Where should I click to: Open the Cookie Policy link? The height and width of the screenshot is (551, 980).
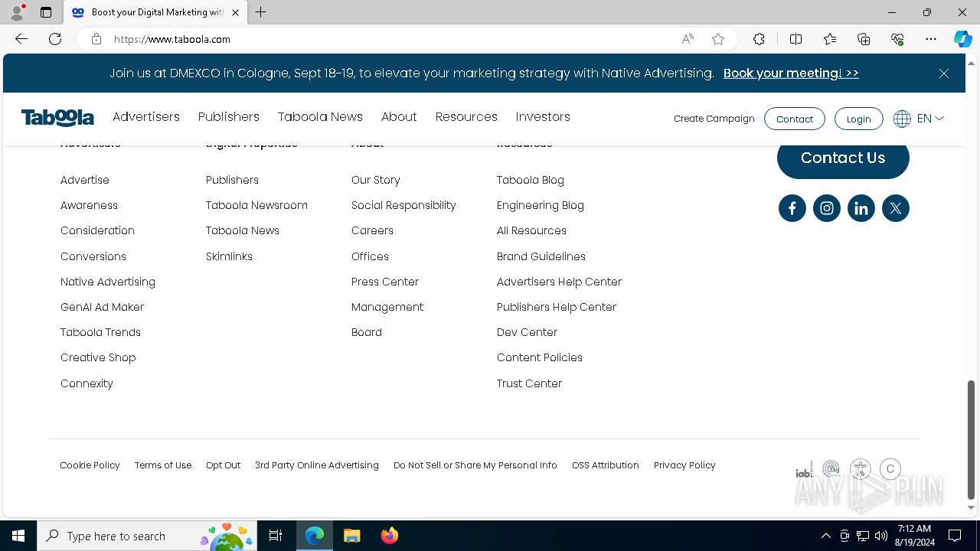(x=90, y=465)
